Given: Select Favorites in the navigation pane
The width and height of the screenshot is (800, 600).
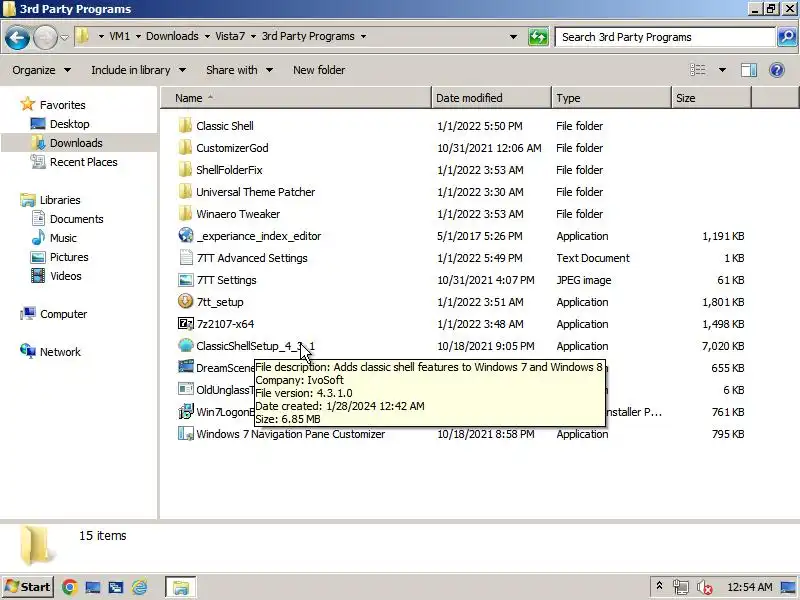Looking at the screenshot, I should coord(62,105).
